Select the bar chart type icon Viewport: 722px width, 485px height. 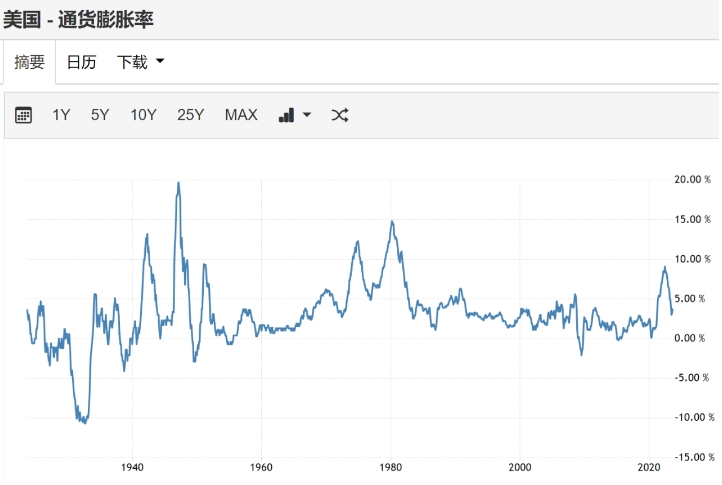tap(286, 115)
